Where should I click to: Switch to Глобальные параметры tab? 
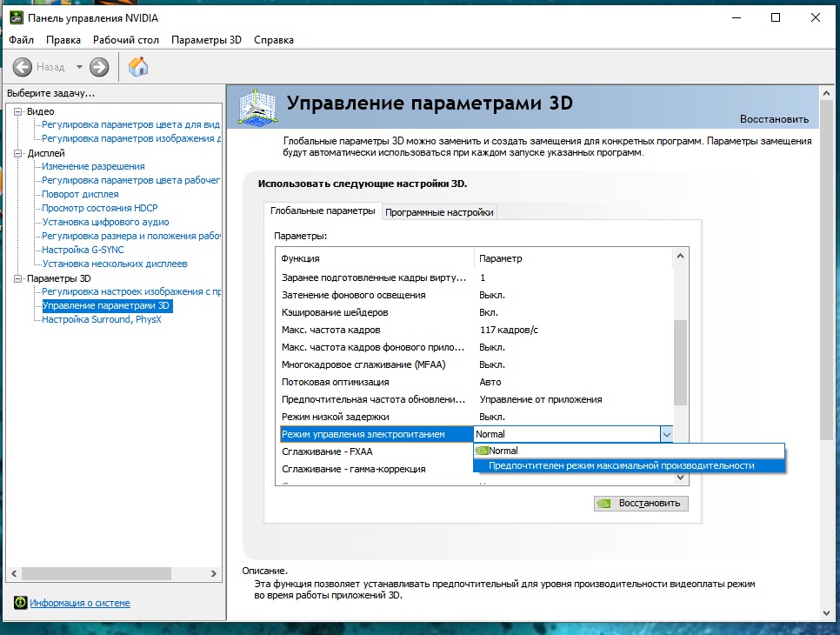[323, 211]
